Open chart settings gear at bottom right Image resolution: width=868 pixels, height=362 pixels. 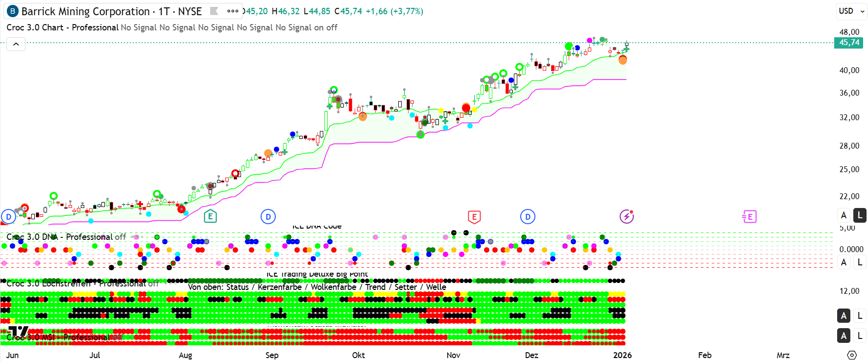[852, 355]
